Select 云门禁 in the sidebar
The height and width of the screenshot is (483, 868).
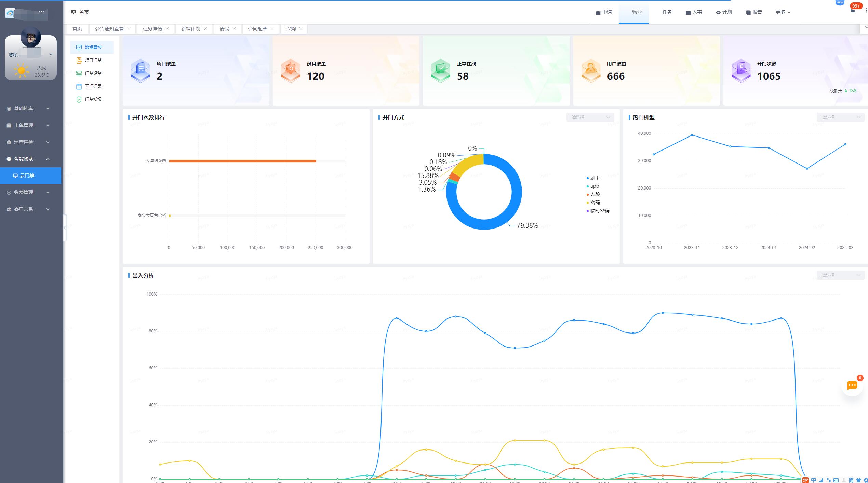pyautogui.click(x=31, y=175)
